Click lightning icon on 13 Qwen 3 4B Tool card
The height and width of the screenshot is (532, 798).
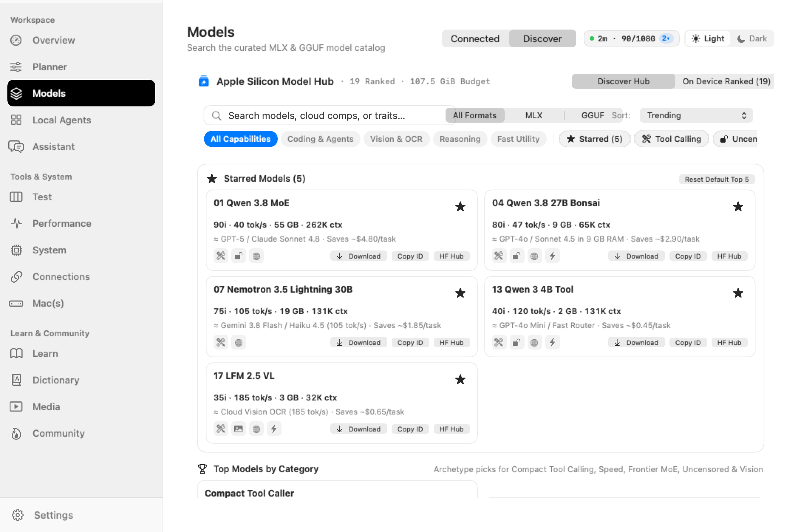pos(552,342)
